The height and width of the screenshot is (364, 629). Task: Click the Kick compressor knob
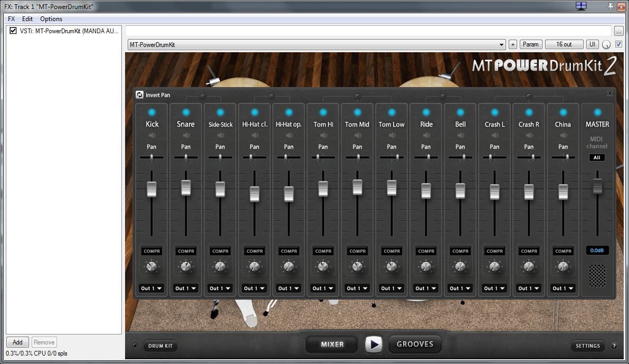pyautogui.click(x=151, y=266)
